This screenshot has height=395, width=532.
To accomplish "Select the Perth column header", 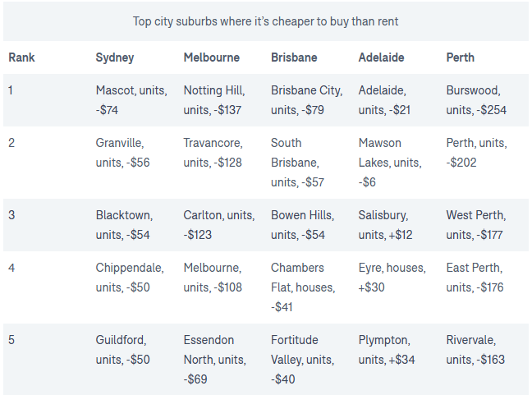I will point(461,58).
